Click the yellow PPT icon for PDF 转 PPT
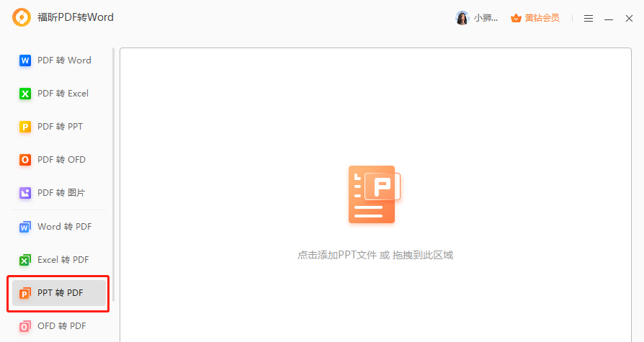644x342 pixels. (x=25, y=127)
